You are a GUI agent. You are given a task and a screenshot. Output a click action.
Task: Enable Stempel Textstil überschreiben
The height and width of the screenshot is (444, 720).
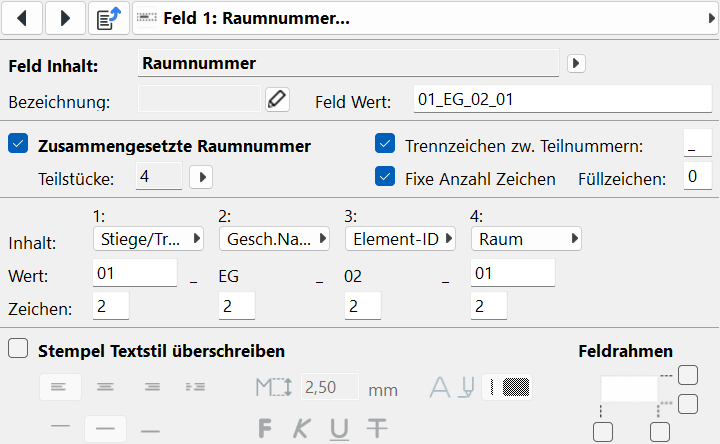click(18, 350)
